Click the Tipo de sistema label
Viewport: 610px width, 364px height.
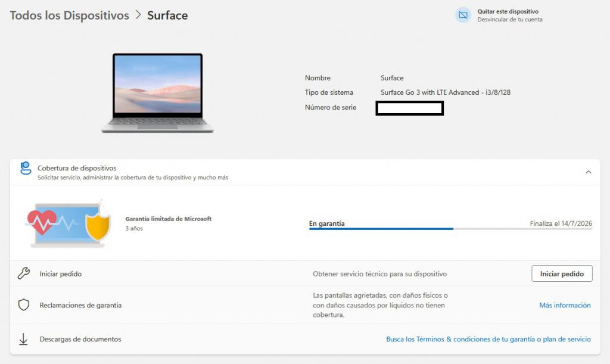point(329,92)
